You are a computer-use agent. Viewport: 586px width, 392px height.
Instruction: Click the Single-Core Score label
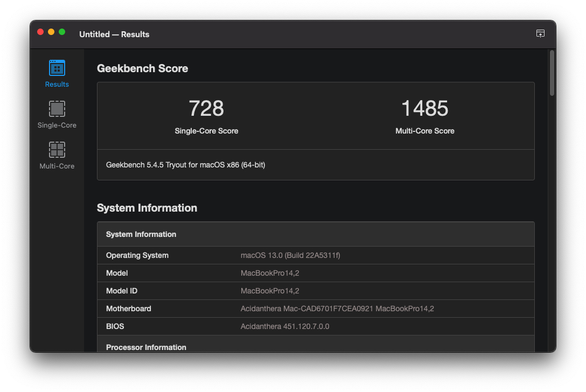point(206,131)
